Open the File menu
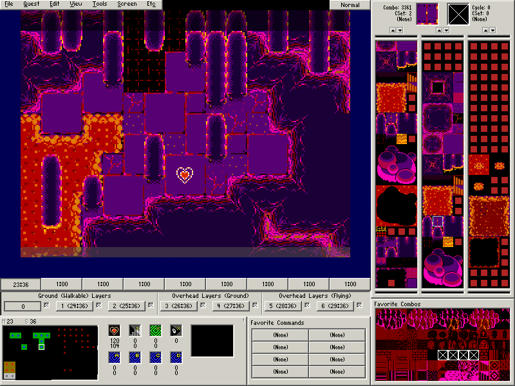The image size is (515, 386). (x=8, y=4)
